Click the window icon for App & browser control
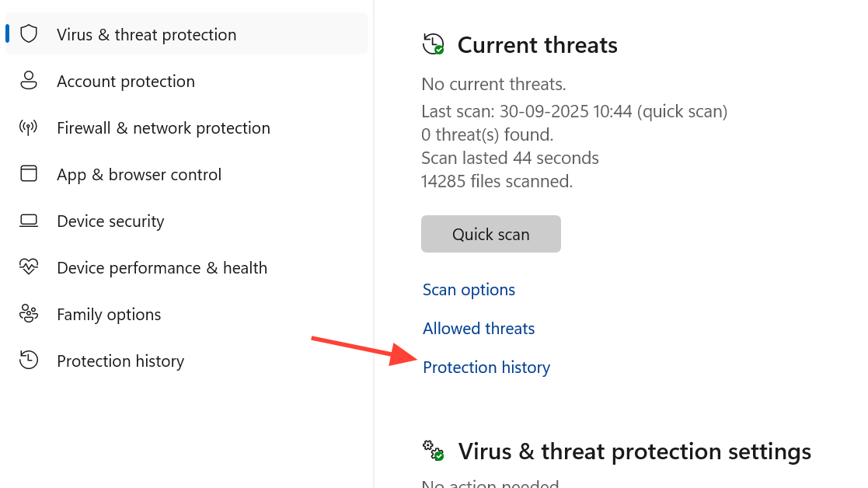This screenshot has height=488, width=868. (29, 174)
